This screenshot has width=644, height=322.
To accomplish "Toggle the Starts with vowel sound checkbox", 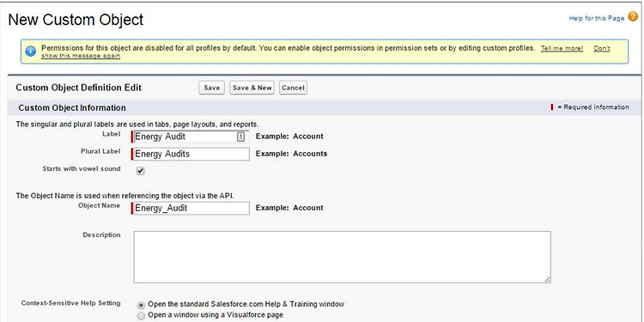I will 141,171.
